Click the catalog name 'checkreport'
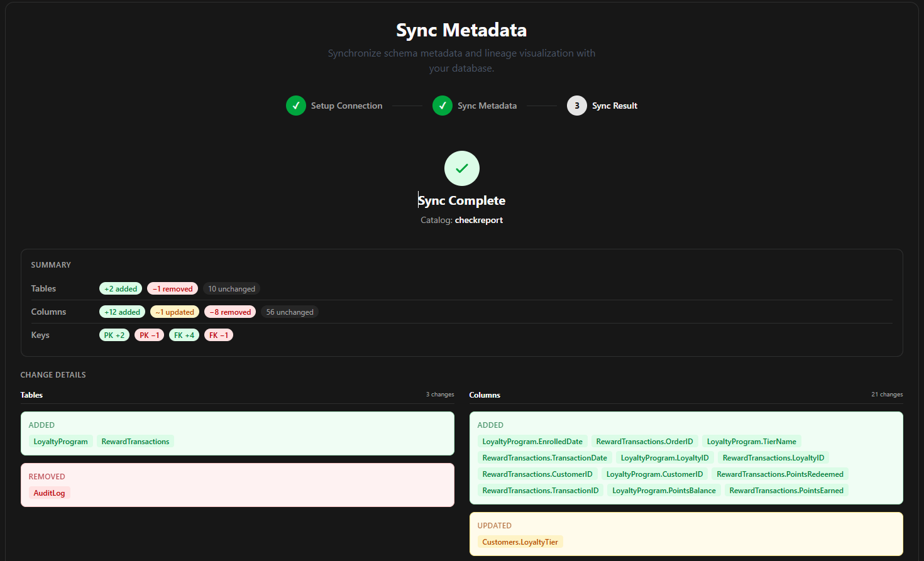 tap(479, 220)
